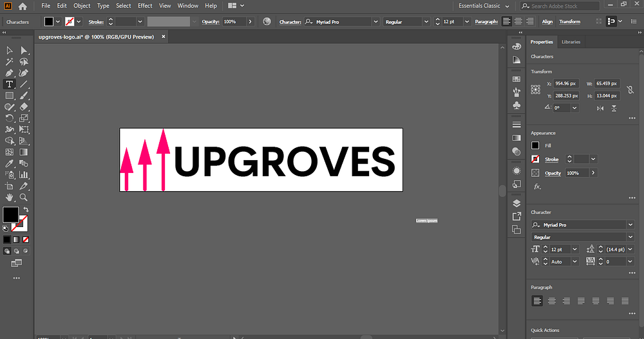Image resolution: width=644 pixels, height=339 pixels.
Task: Open rotation angle dropdown in Transform
Action: [574, 108]
